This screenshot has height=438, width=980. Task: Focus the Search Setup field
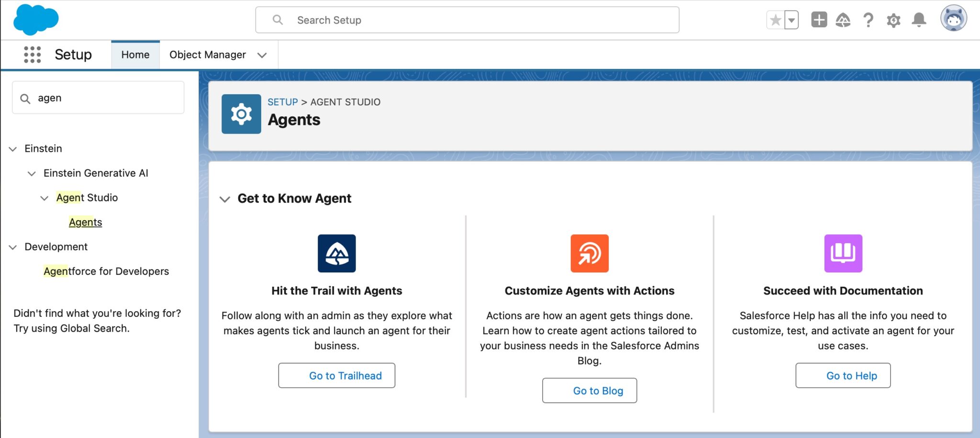[x=467, y=20]
